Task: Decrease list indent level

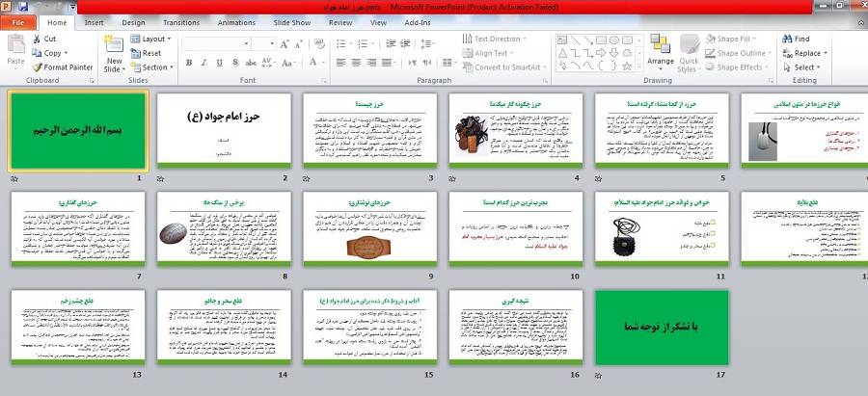Action: click(x=391, y=43)
